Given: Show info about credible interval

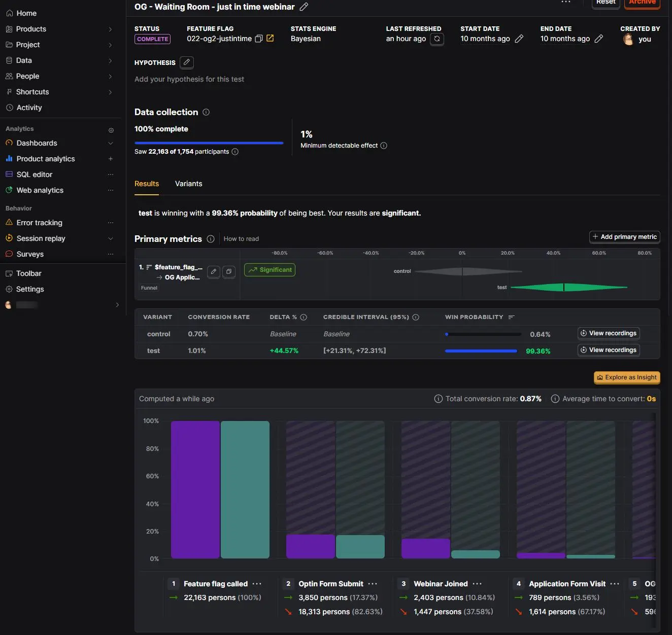Looking at the screenshot, I should coord(416,317).
